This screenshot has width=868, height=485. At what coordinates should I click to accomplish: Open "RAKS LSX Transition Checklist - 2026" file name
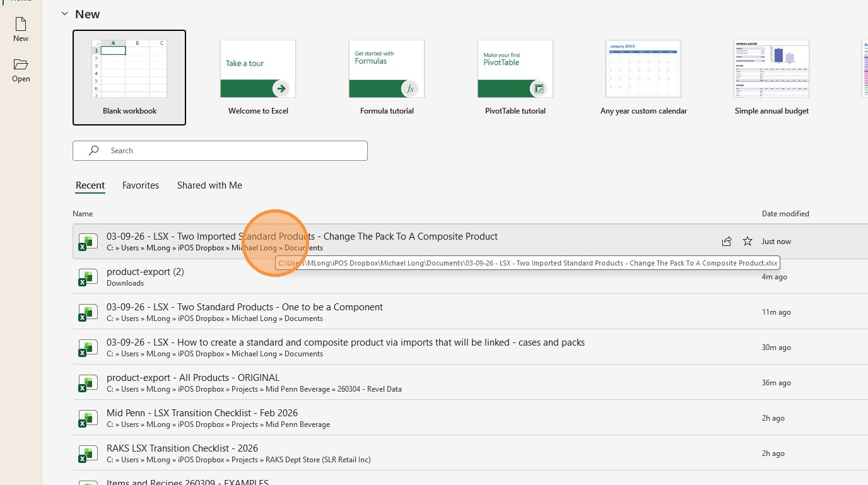(x=182, y=448)
